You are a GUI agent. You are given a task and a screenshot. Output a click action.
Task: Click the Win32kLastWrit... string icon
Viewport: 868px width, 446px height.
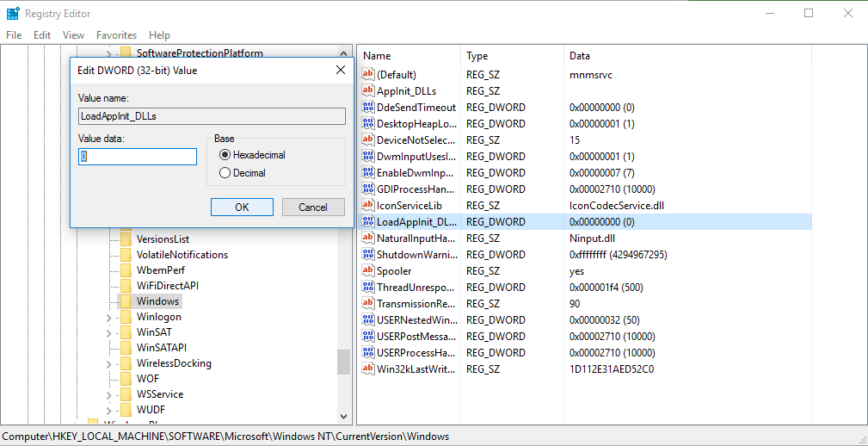tap(368, 369)
